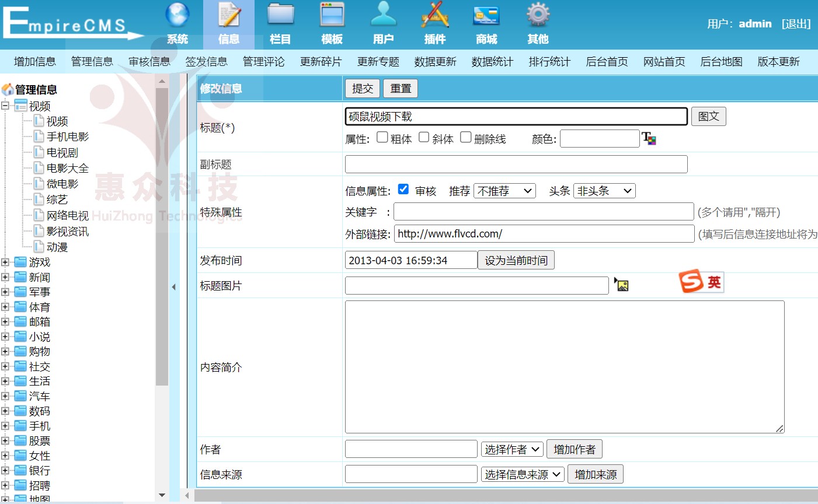Select 微电影 in the tree
The height and width of the screenshot is (504, 818).
(62, 184)
